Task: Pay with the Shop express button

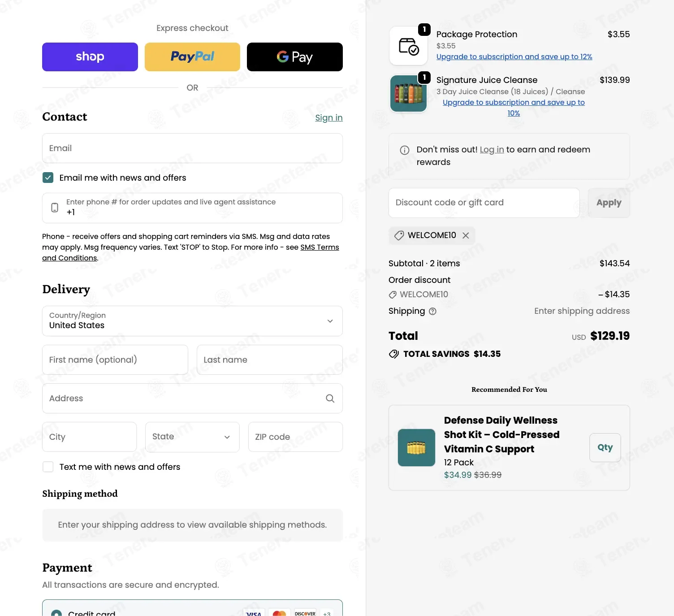Action: click(90, 57)
